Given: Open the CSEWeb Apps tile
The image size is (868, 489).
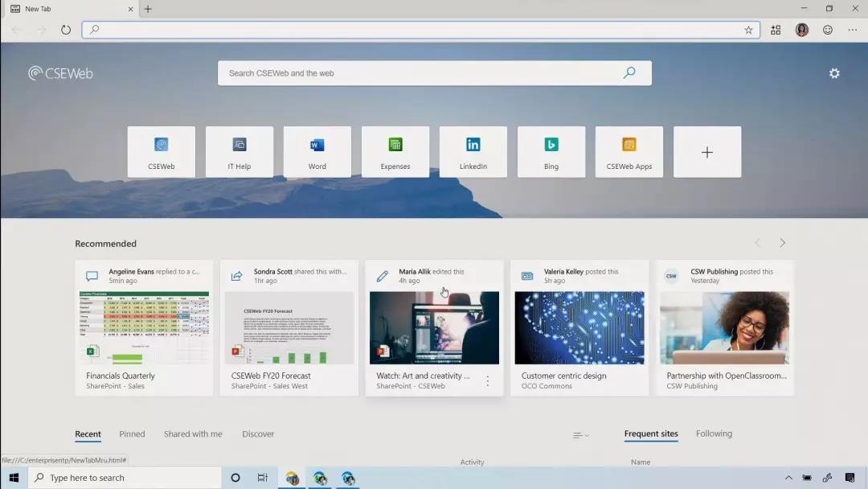Looking at the screenshot, I should coord(628,152).
